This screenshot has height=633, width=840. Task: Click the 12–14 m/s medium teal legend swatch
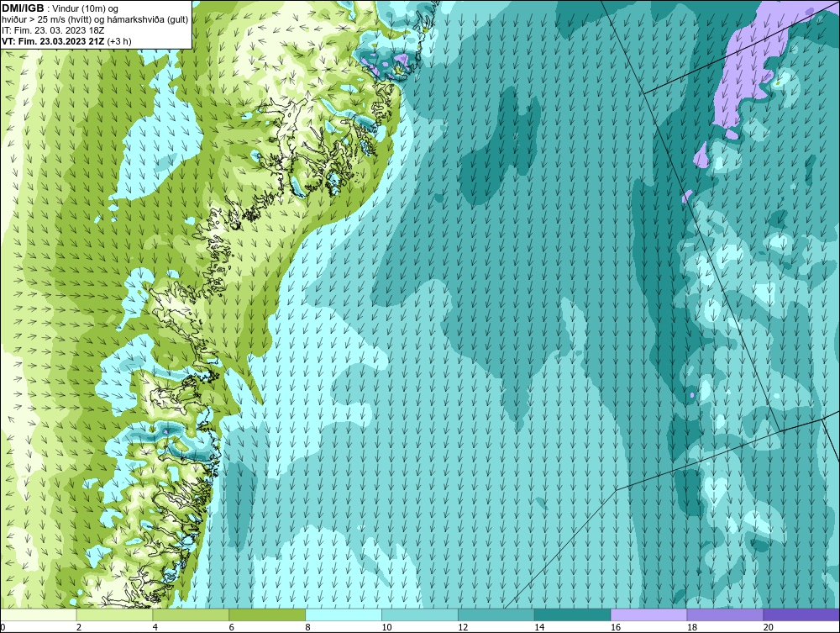(496, 615)
